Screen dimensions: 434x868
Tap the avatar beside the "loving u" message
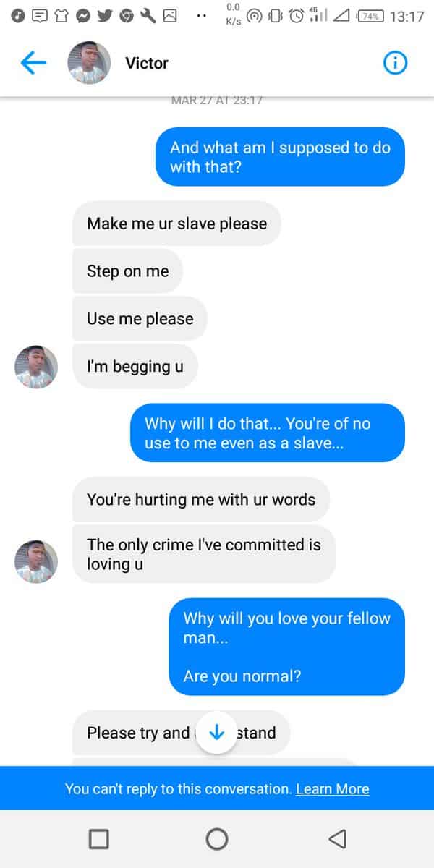point(36,561)
